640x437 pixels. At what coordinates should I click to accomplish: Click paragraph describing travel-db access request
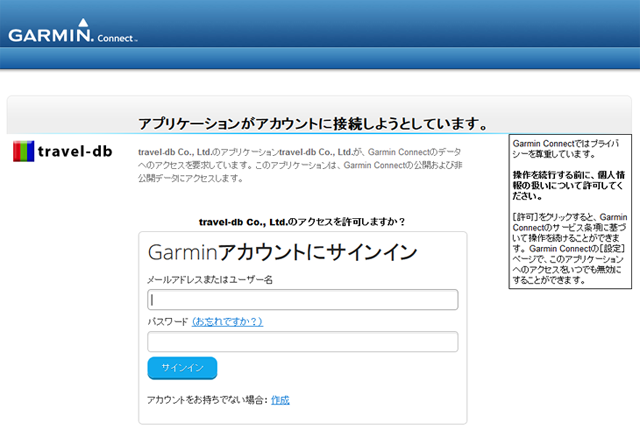300,165
